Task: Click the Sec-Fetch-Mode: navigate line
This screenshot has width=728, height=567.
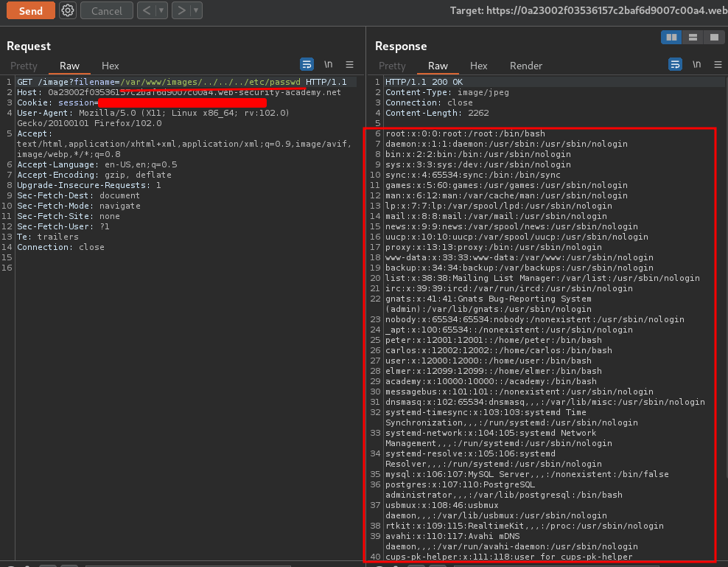Action: coord(78,206)
